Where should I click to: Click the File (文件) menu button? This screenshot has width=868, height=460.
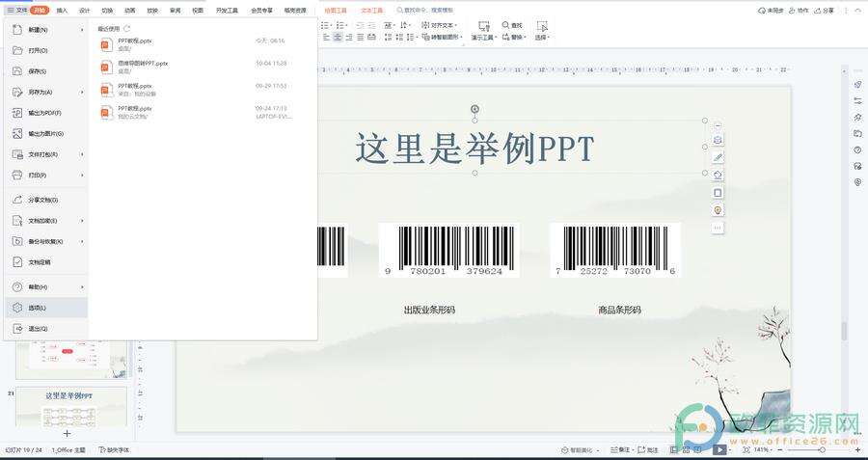pos(16,10)
